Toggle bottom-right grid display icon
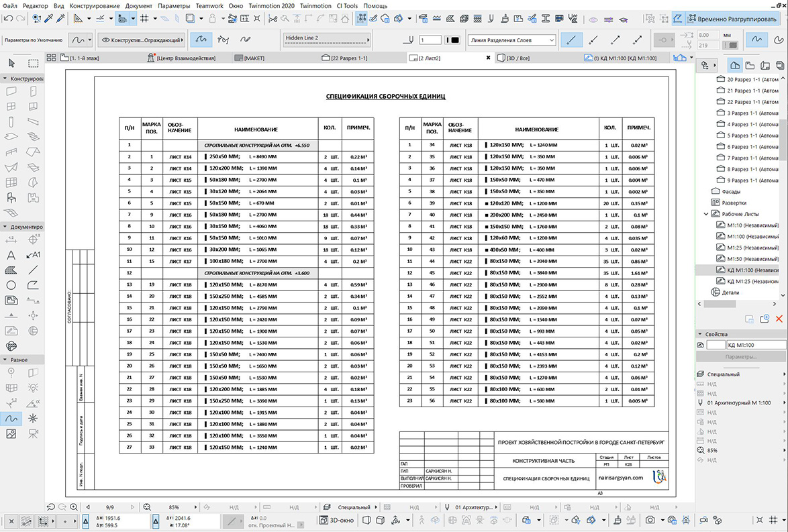The height and width of the screenshot is (532, 788). (773, 520)
